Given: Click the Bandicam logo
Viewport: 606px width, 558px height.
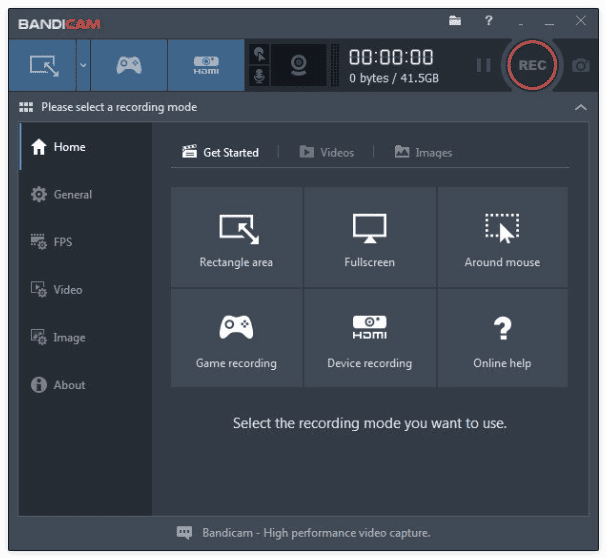Looking at the screenshot, I should click(x=59, y=24).
